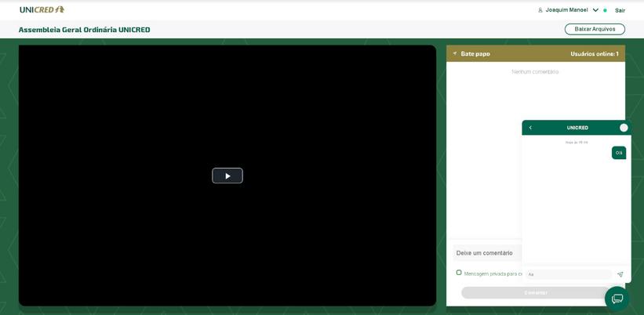Go back with the UNICRED chat arrow
Screen dimensions: 644x315
[530, 128]
